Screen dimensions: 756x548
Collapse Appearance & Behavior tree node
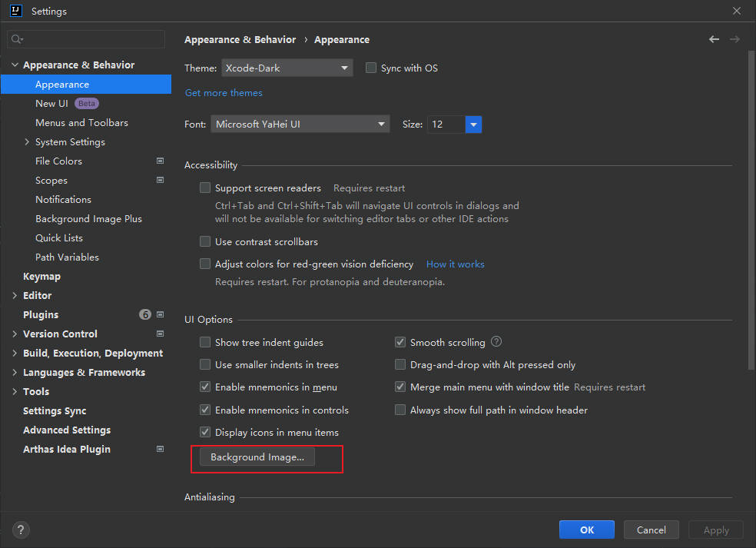pos(15,65)
